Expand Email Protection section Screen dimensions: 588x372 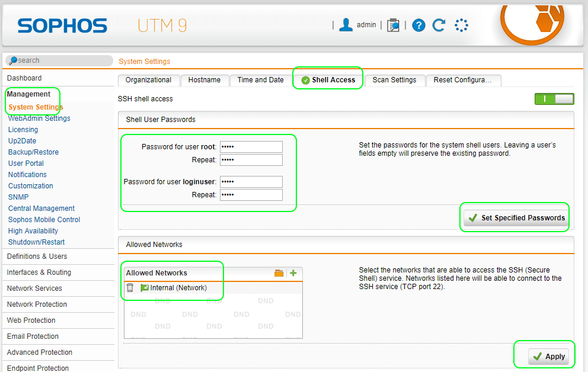tap(33, 336)
